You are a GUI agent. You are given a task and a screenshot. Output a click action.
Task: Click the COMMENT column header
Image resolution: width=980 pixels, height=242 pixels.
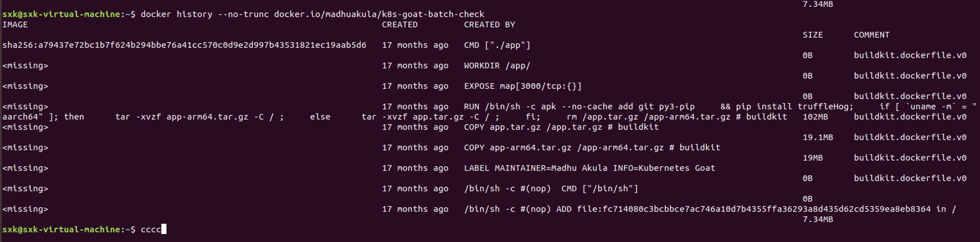[x=871, y=35]
